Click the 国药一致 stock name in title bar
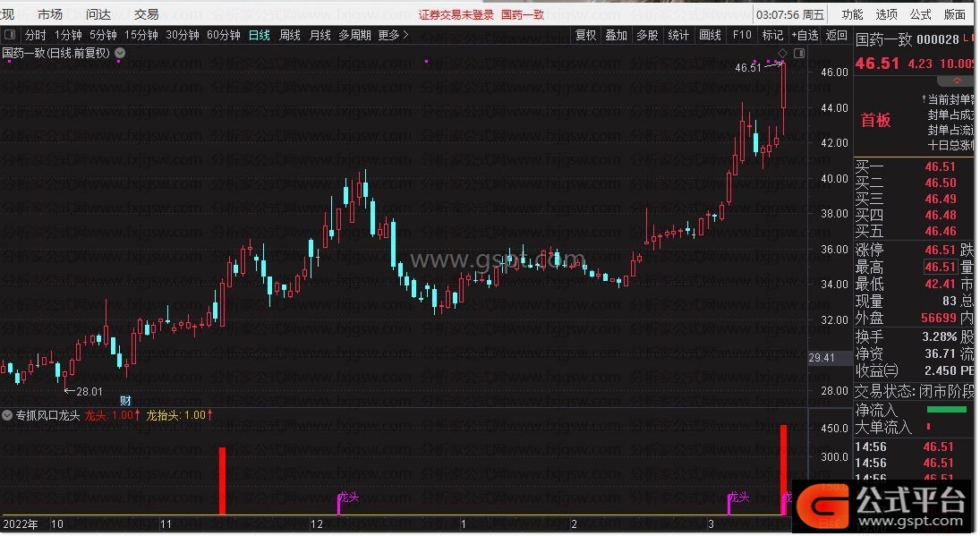Screen dimensions: 980x536 523,14
